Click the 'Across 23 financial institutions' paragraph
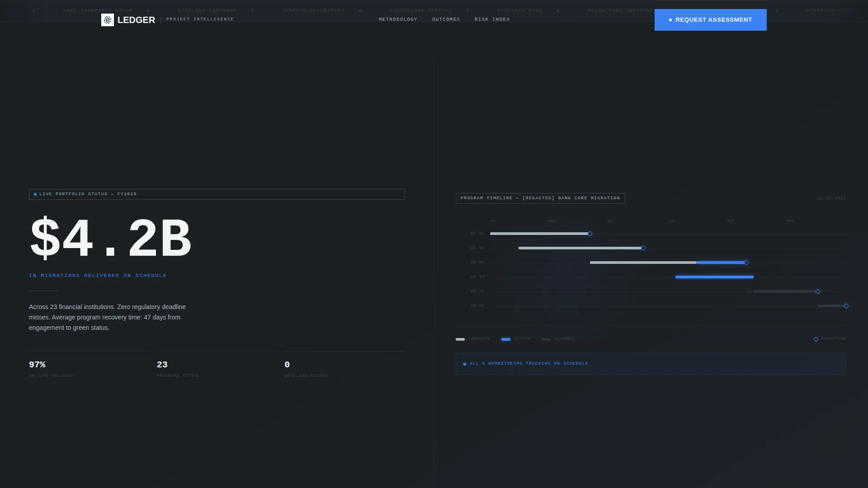The image size is (868, 488). [108, 317]
